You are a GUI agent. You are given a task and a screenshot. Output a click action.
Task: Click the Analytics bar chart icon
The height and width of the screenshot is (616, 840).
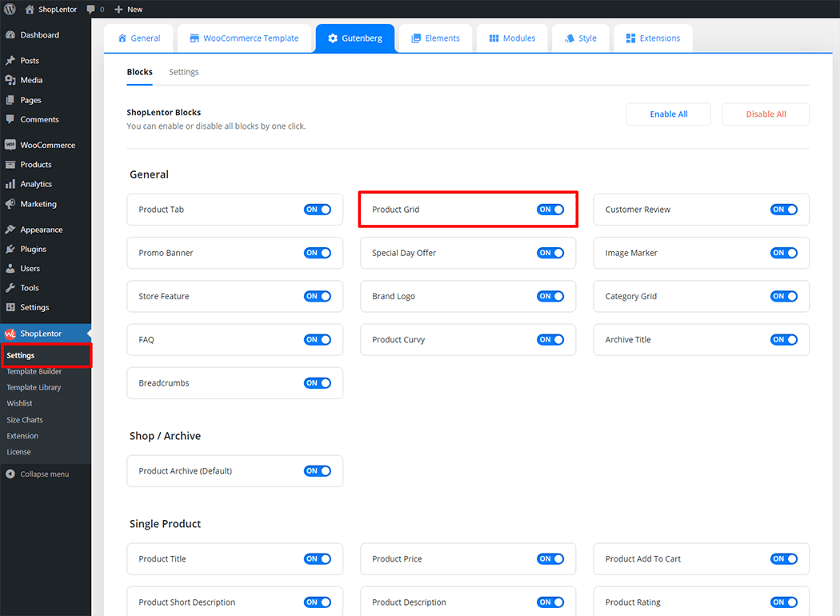[10, 184]
